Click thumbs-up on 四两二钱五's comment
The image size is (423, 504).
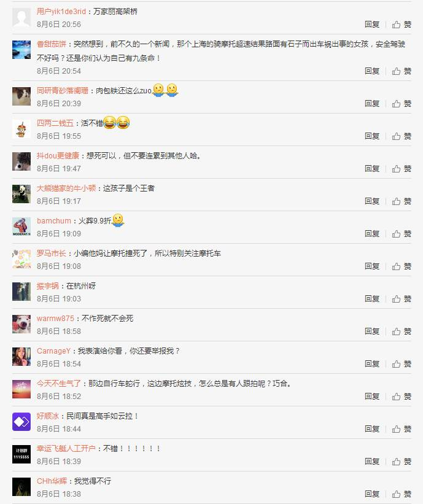[x=402, y=136]
